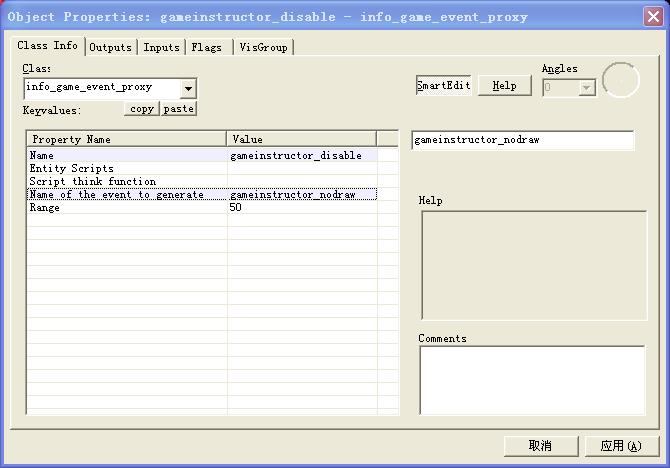Open the Inputs tab
Screen dimensions: 670x468
click(161, 47)
